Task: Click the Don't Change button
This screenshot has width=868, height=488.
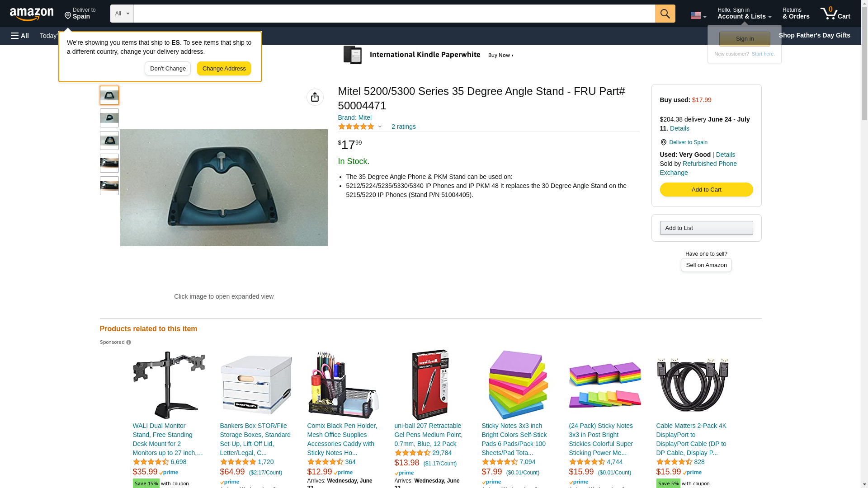Action: [168, 69]
